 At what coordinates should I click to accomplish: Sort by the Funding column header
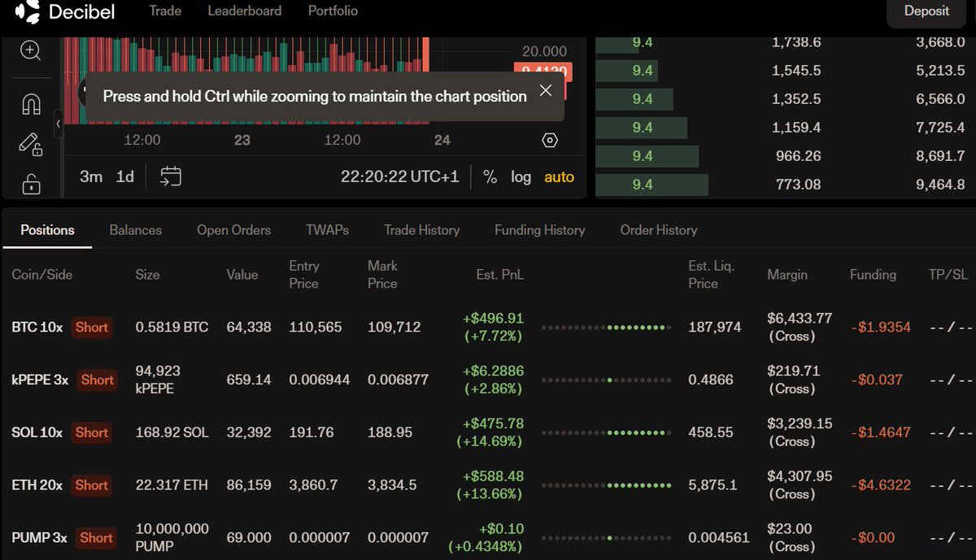click(x=873, y=275)
